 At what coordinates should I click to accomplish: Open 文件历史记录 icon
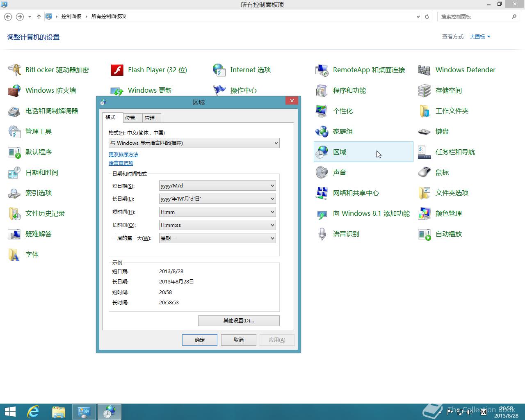pos(14,214)
